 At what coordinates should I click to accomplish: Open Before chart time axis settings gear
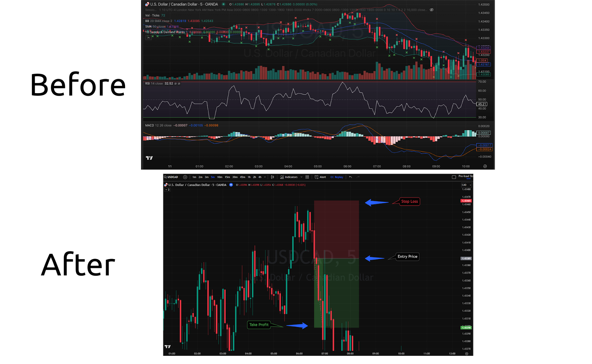485,166
